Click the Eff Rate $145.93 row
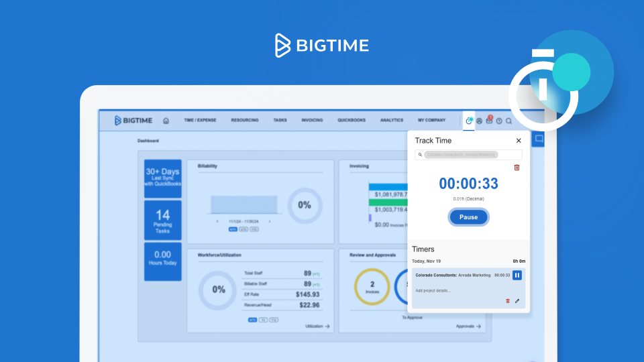644x362 pixels. click(282, 294)
